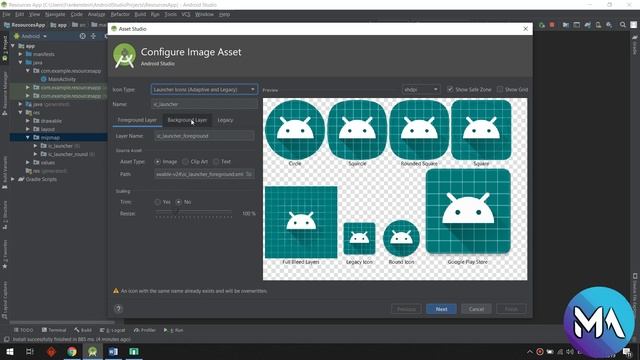
Task: Open the Navigate menu
Action: [x=55, y=14]
